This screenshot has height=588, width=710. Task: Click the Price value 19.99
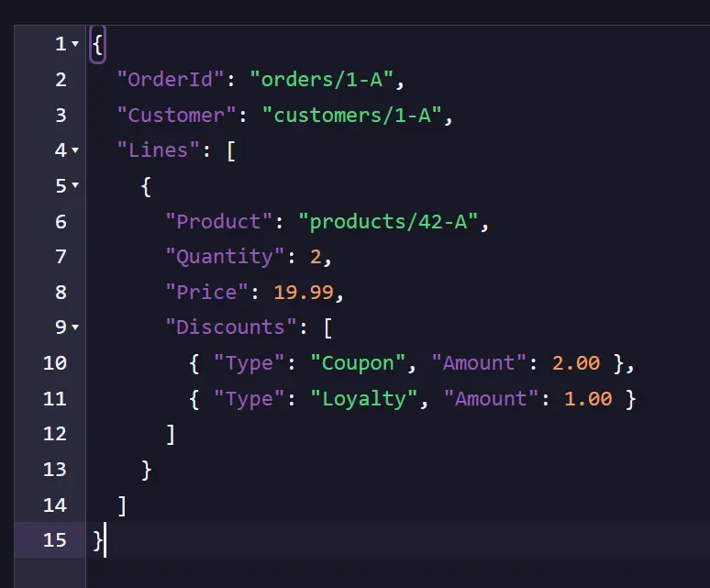point(304,293)
